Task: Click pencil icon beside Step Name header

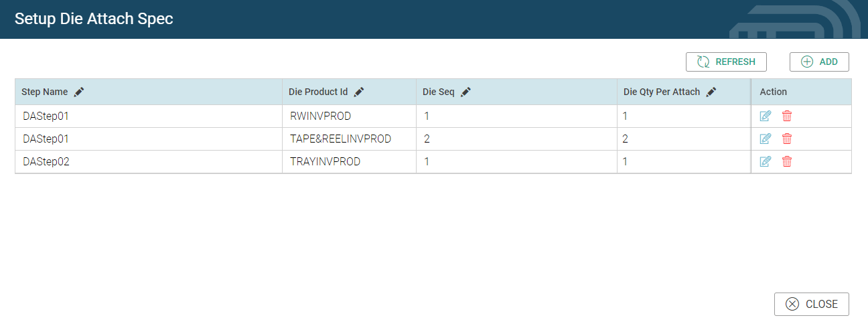Action: click(x=79, y=92)
